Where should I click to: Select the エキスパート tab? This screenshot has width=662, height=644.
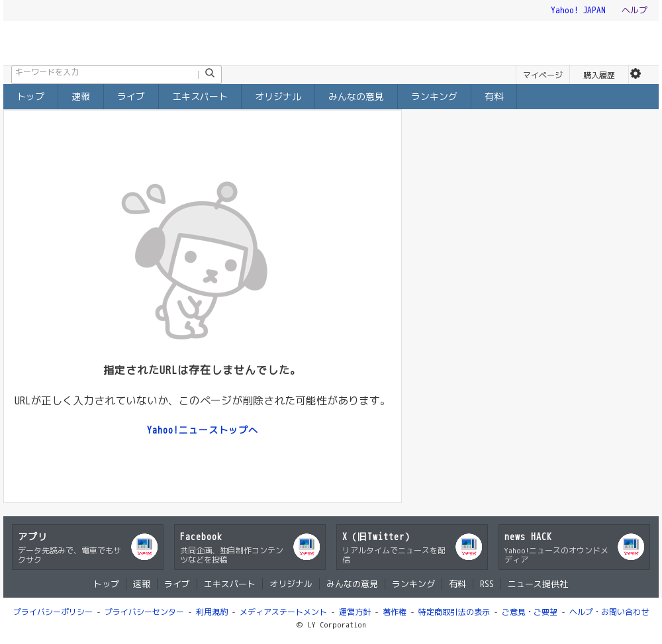pyautogui.click(x=200, y=97)
